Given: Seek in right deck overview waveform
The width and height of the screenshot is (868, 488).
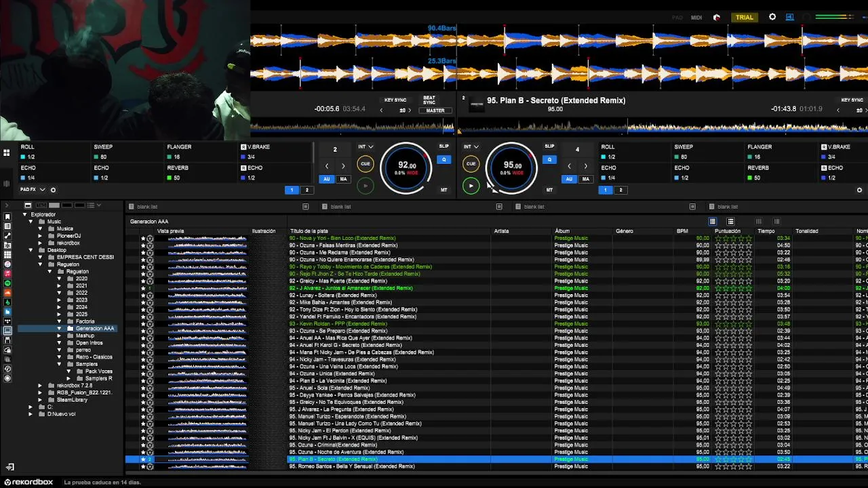Looking at the screenshot, I should pyautogui.click(x=663, y=127).
